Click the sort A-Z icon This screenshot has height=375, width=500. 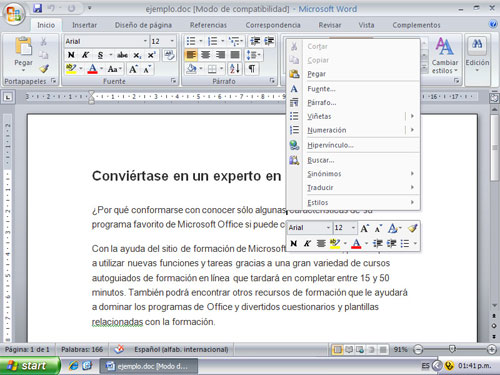234,69
